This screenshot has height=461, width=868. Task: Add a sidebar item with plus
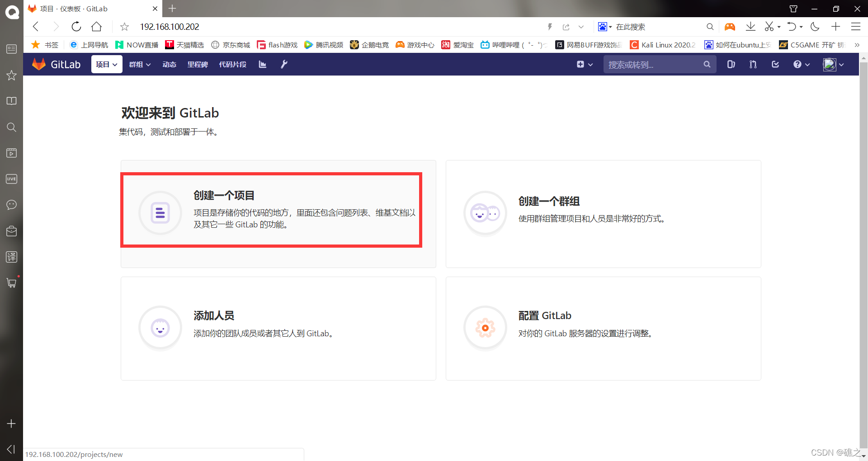pyautogui.click(x=11, y=423)
